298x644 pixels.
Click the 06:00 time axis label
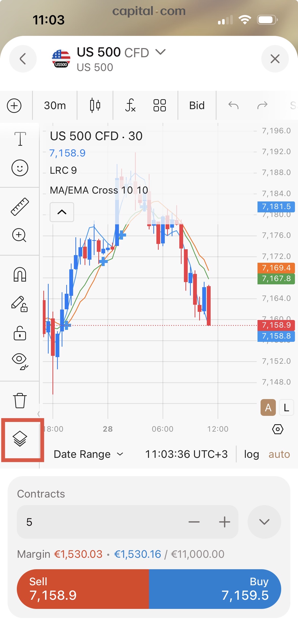pyautogui.click(x=162, y=429)
